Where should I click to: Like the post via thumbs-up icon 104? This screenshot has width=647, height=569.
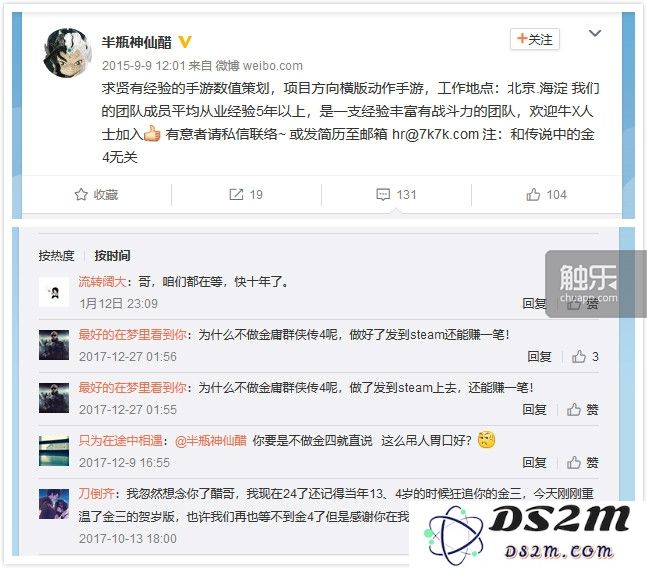(x=533, y=194)
